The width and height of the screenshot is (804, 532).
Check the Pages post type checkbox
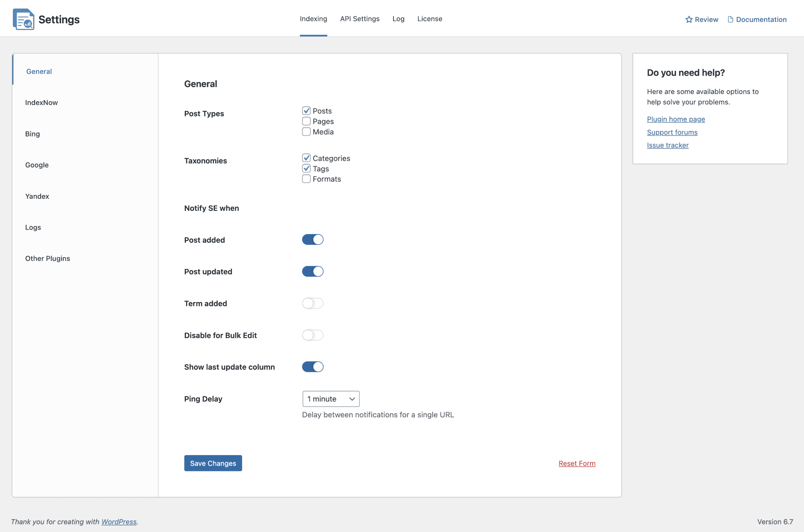point(306,121)
